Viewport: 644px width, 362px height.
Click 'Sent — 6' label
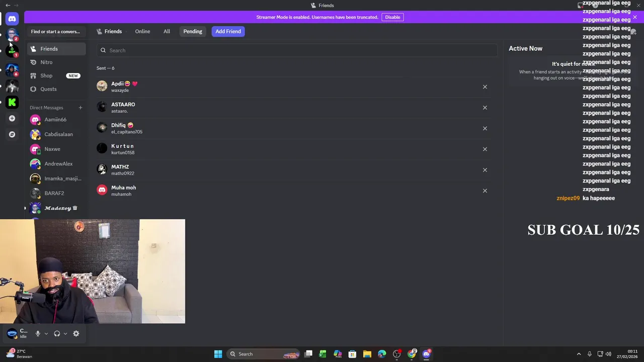(x=106, y=68)
